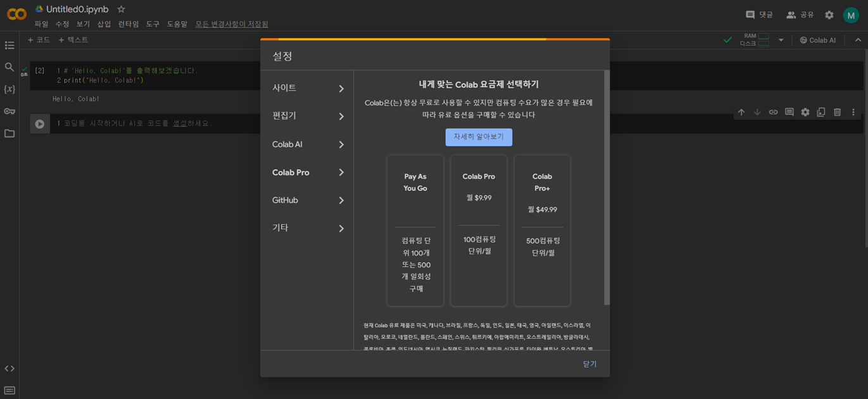Delete the cell using the trash icon
868x399 pixels.
click(x=837, y=112)
